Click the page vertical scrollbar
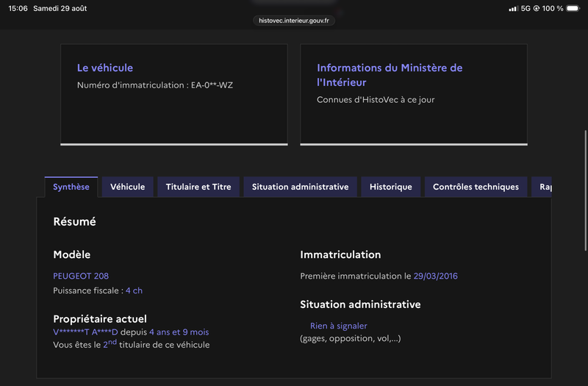 585,190
